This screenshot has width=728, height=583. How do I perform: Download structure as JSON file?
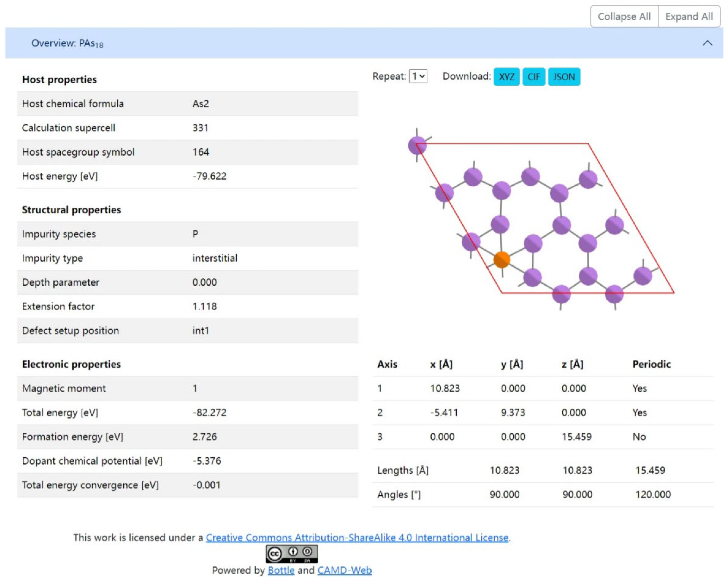(564, 77)
